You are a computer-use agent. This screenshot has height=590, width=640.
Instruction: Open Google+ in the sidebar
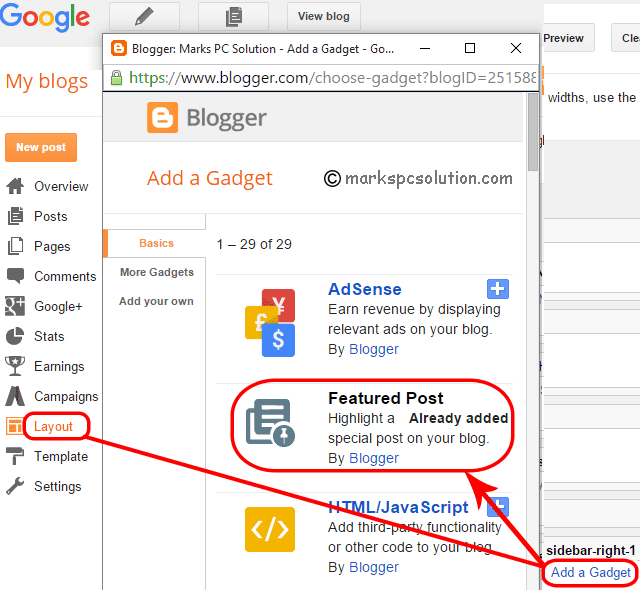[x=58, y=306]
